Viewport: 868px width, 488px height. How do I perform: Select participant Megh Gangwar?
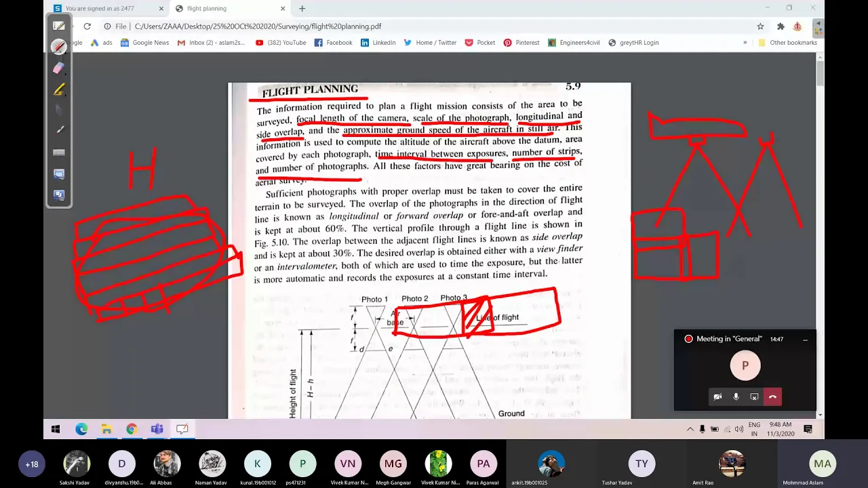tap(393, 464)
